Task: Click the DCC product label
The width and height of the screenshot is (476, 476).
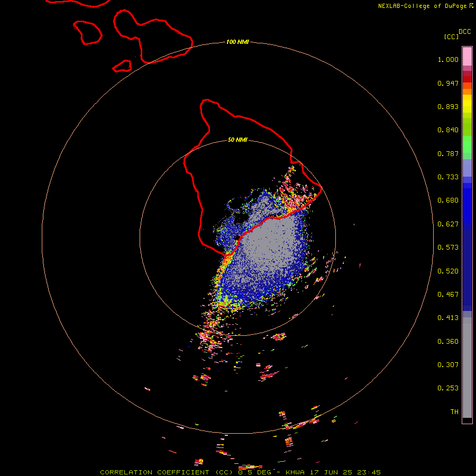Action: (465, 31)
